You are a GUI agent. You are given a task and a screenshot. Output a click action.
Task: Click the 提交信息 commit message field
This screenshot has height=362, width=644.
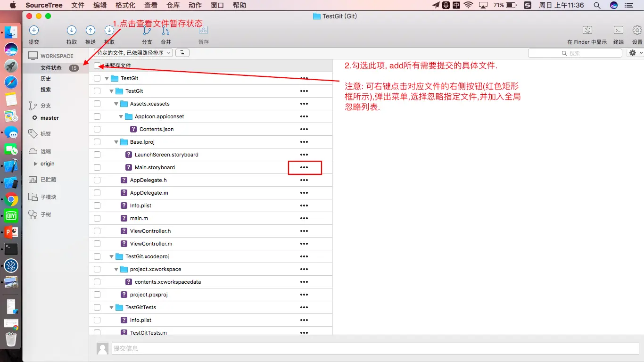pos(375,348)
